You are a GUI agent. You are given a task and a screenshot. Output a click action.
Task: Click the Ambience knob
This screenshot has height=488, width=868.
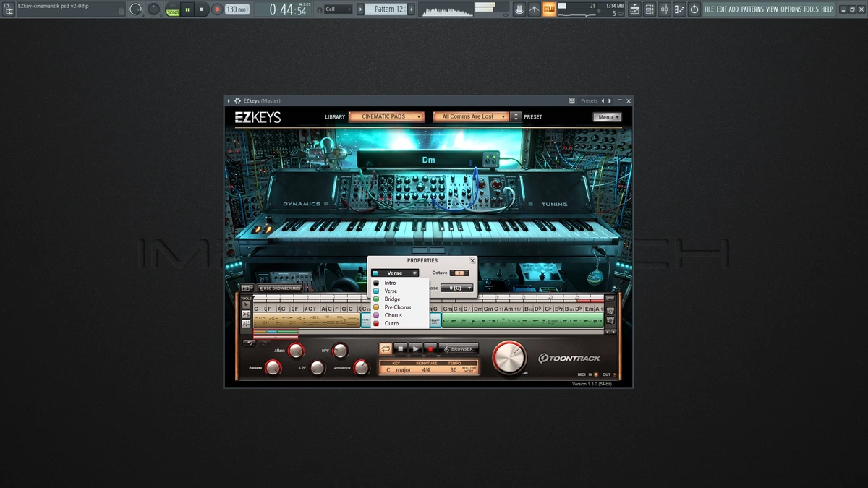(x=362, y=368)
